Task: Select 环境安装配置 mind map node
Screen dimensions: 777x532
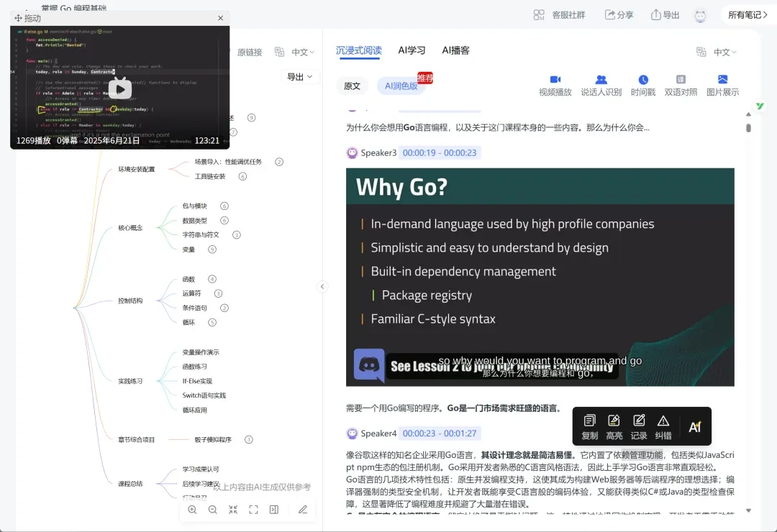Action: tap(136, 170)
